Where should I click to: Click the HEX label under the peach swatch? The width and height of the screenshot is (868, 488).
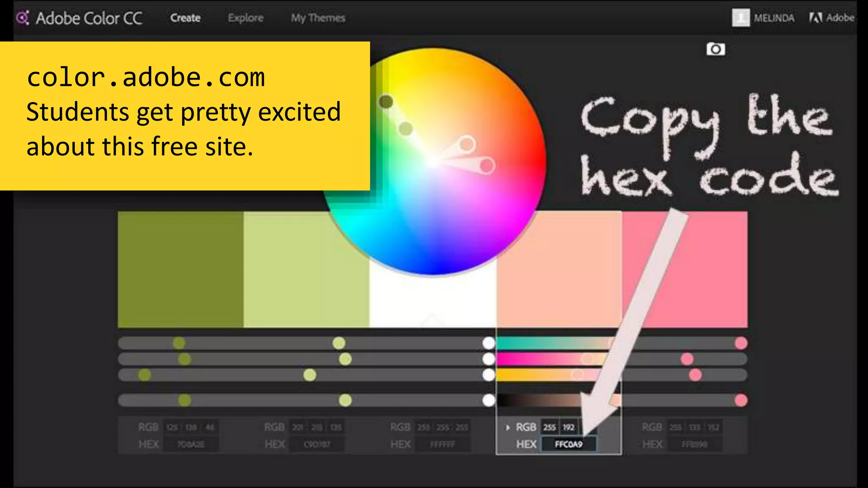coord(526,444)
